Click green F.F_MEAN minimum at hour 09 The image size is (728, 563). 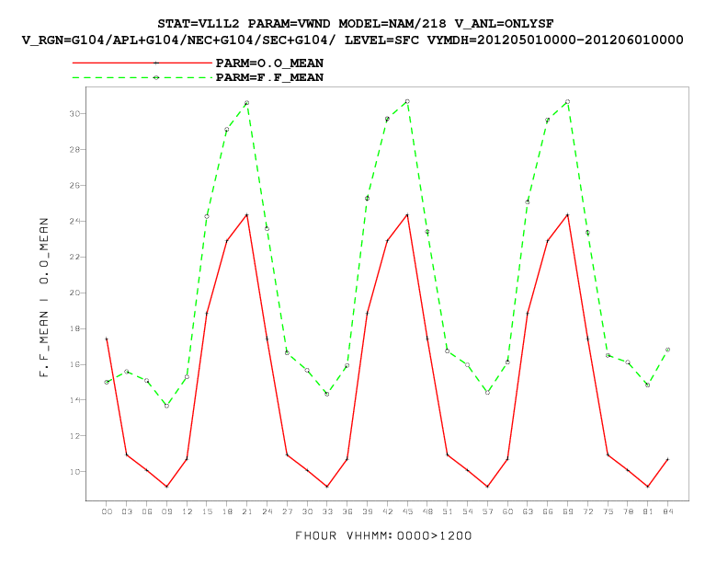click(x=166, y=406)
